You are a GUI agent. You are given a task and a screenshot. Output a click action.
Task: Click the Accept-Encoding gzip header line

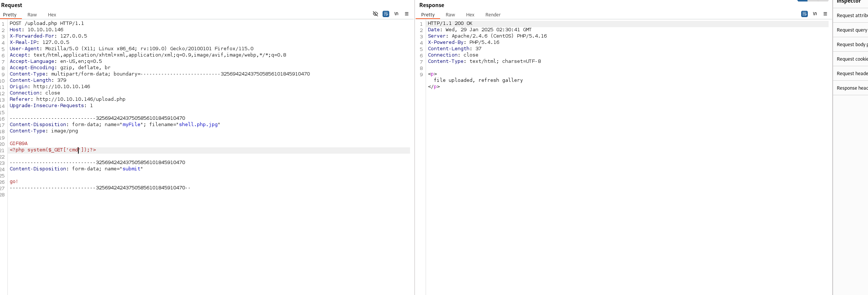[x=60, y=68]
